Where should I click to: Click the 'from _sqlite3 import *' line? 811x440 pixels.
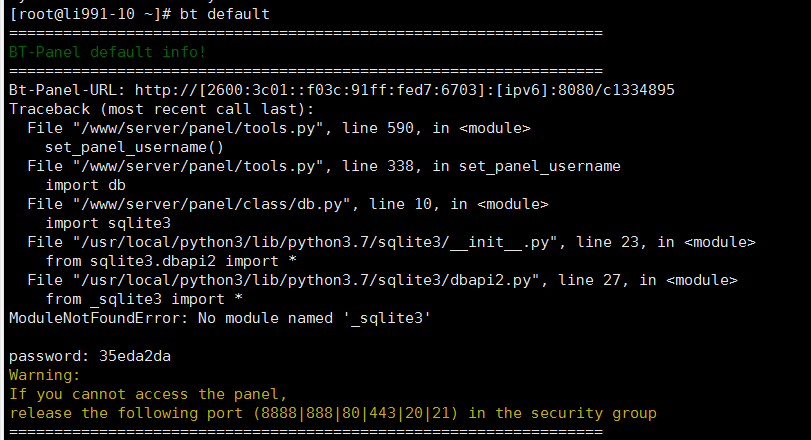[x=144, y=299]
